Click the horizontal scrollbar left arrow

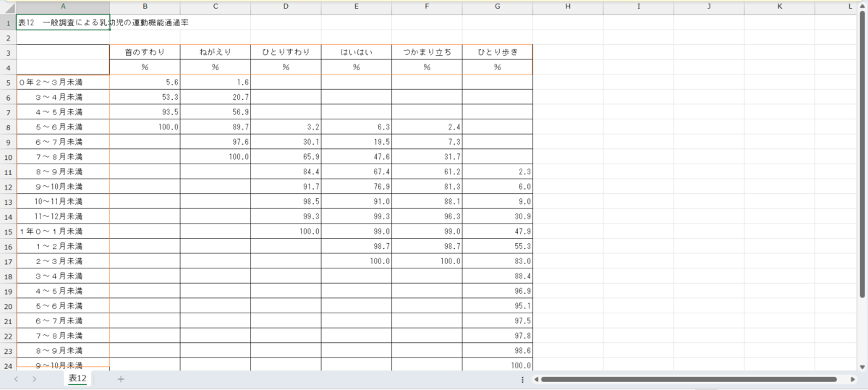click(x=536, y=379)
